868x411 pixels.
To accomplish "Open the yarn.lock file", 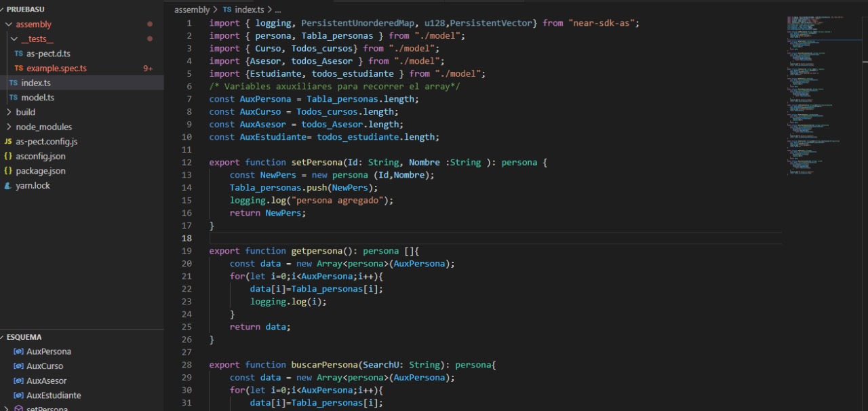I will [x=33, y=185].
